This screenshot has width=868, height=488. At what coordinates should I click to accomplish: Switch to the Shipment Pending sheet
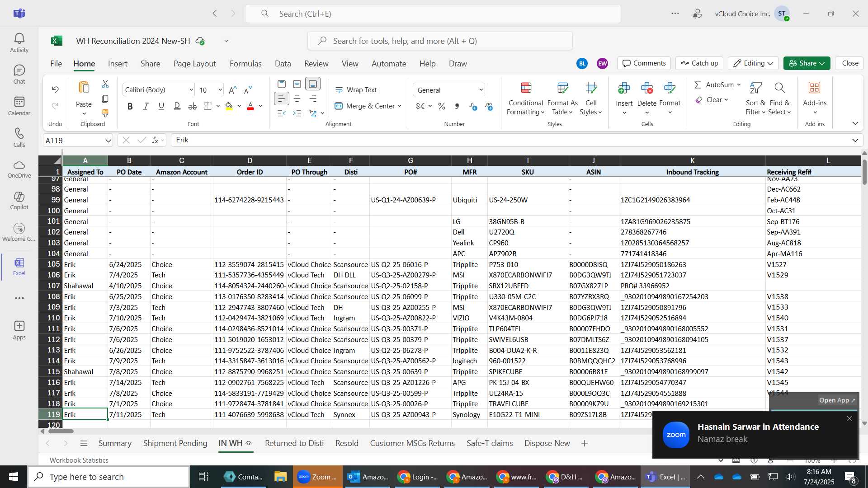pos(175,443)
